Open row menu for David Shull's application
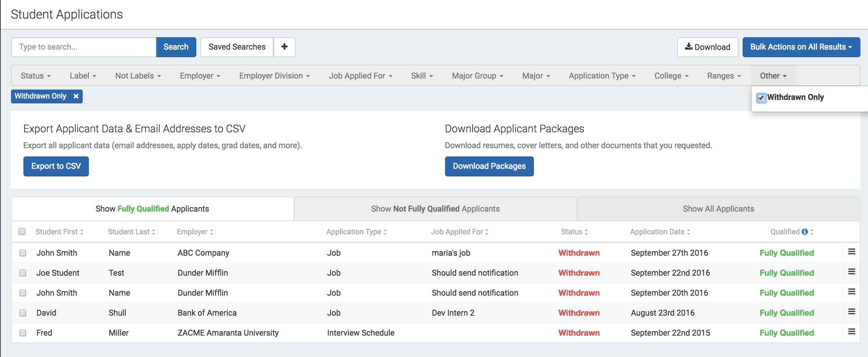868x357 pixels. 851,312
